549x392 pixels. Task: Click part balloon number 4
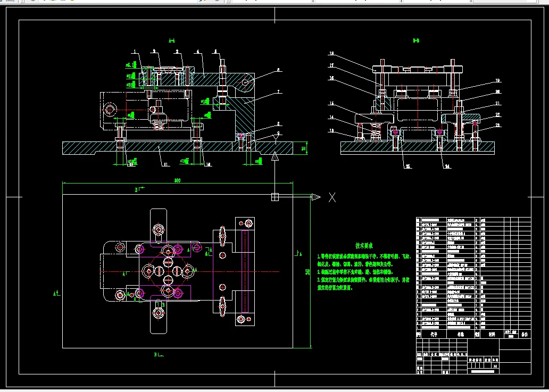[198, 52]
